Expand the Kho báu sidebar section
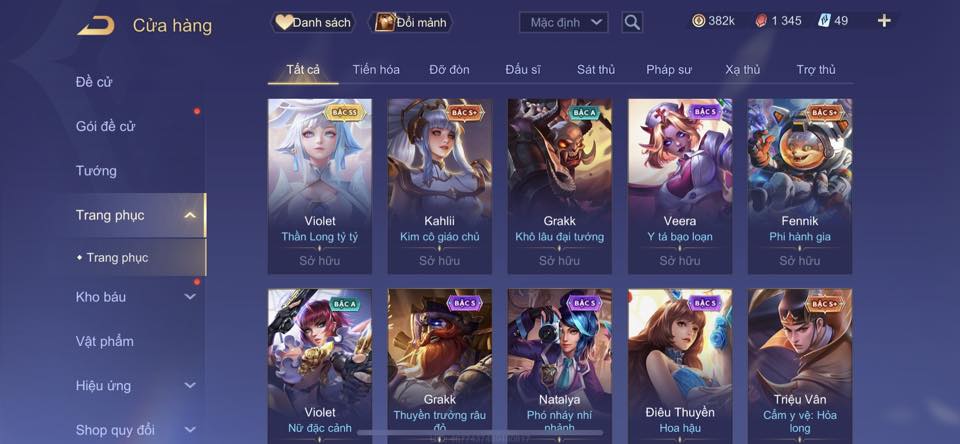Image resolution: width=960 pixels, height=444 pixels. tap(190, 296)
